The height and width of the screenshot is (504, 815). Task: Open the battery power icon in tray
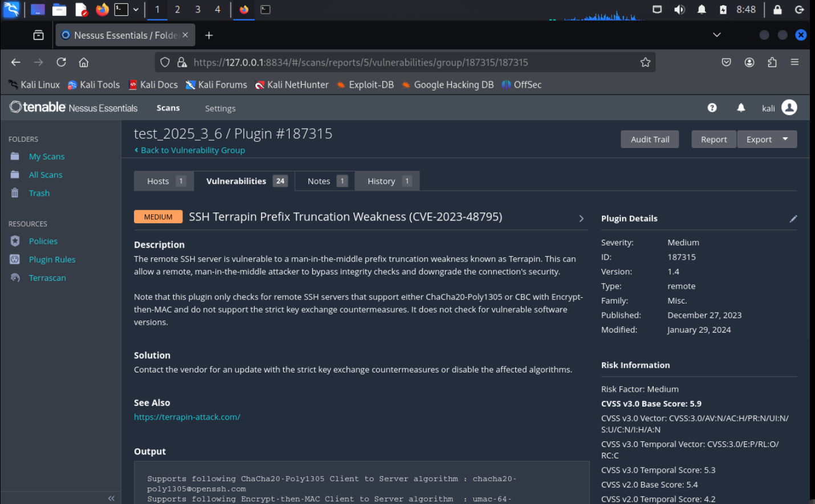pyautogui.click(x=723, y=10)
